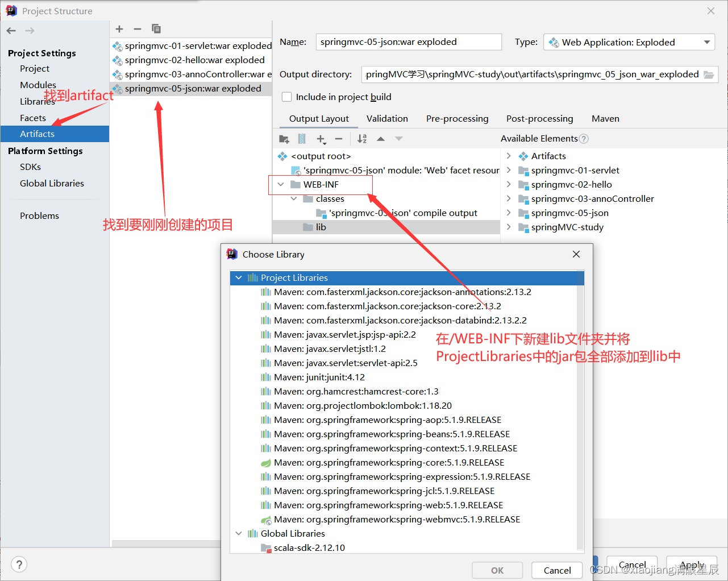Expand springMVC-study available element
The image size is (728, 581).
509,227
